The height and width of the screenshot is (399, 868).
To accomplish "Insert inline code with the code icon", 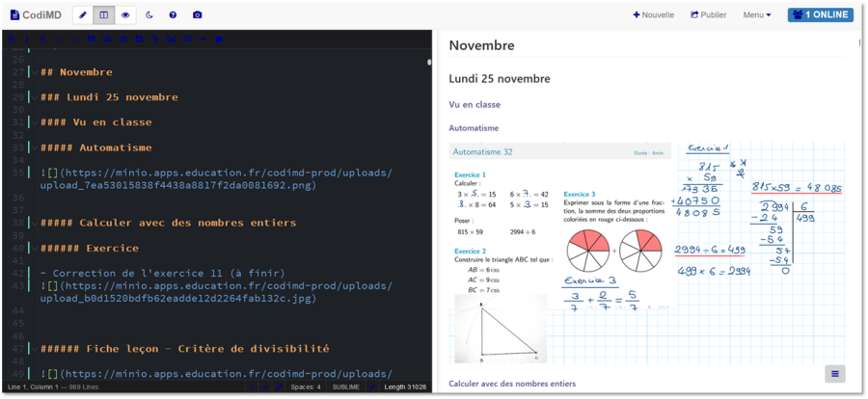I will [x=74, y=40].
